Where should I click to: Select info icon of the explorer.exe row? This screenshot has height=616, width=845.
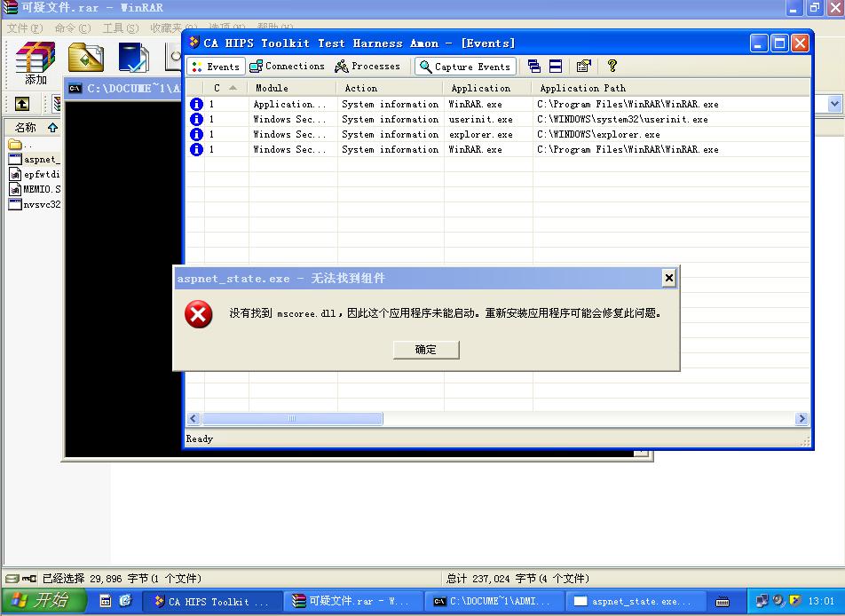(196, 134)
